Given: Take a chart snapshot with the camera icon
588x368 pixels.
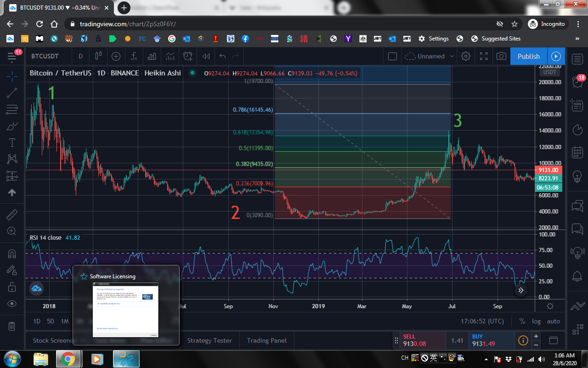Looking at the screenshot, I should (501, 56).
